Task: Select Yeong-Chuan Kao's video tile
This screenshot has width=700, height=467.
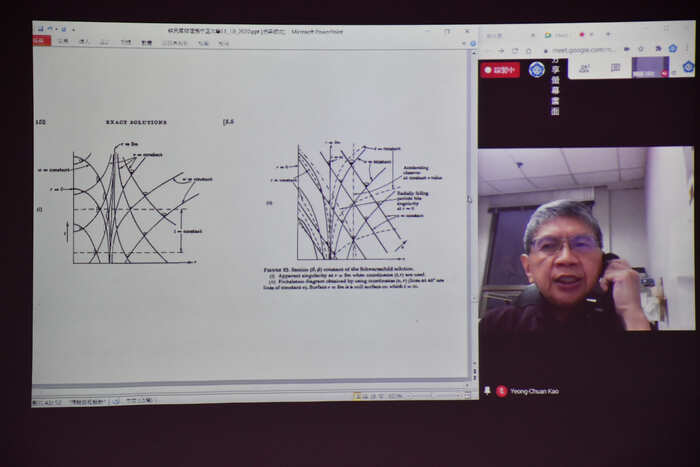Action: (x=586, y=239)
